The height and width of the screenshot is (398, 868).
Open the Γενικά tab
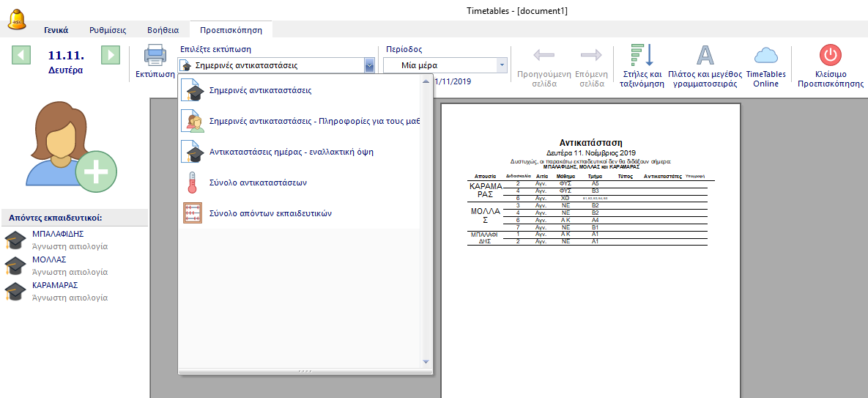[56, 30]
